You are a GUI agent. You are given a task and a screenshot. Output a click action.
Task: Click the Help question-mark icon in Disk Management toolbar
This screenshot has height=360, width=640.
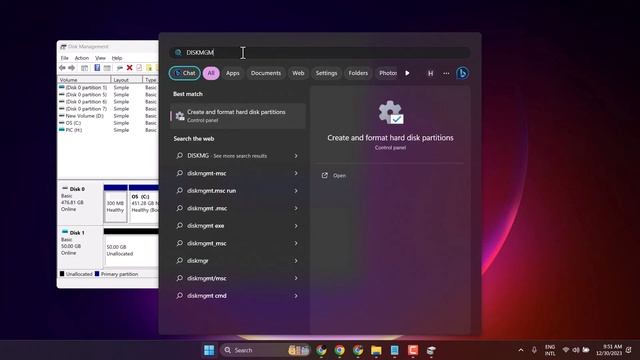(97, 68)
